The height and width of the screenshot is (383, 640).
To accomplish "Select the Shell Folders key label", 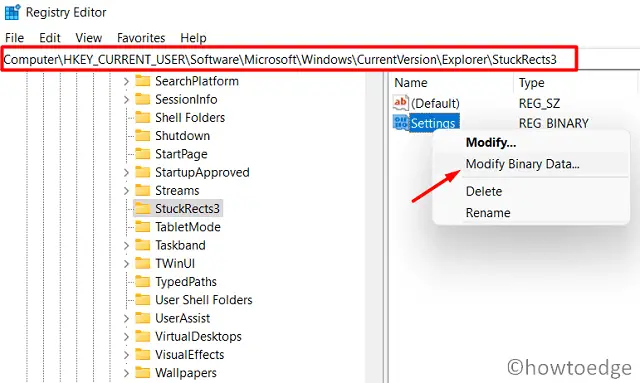I will pos(190,118).
